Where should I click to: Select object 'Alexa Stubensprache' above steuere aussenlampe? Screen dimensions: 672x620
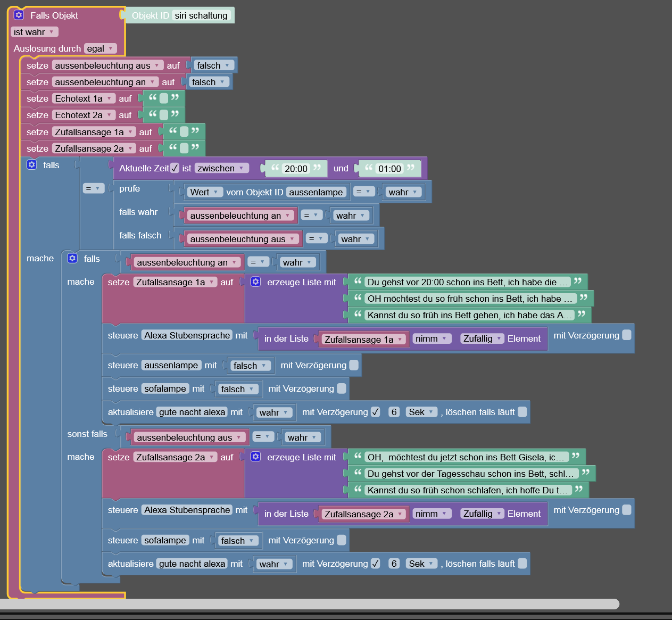[187, 335]
